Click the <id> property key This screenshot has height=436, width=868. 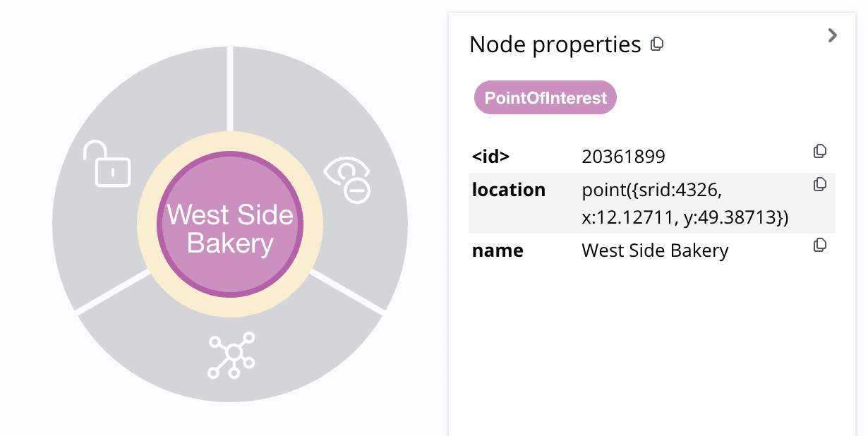[x=490, y=157]
